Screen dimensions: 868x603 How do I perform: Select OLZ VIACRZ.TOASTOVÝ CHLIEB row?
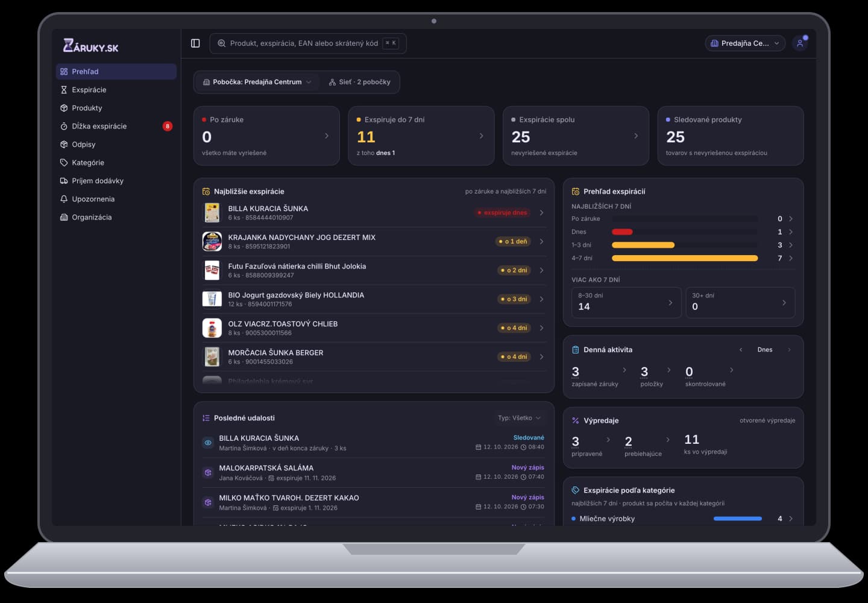click(374, 328)
